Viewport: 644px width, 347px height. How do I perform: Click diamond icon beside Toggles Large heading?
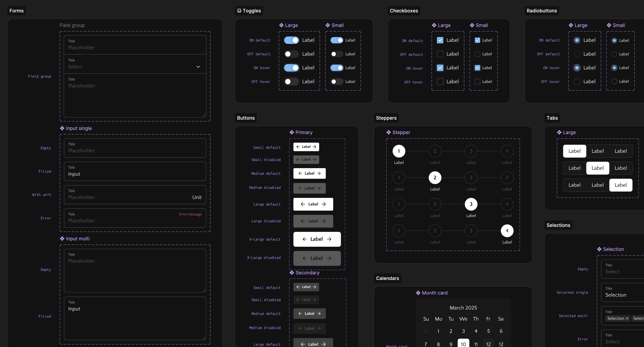pyautogui.click(x=281, y=25)
